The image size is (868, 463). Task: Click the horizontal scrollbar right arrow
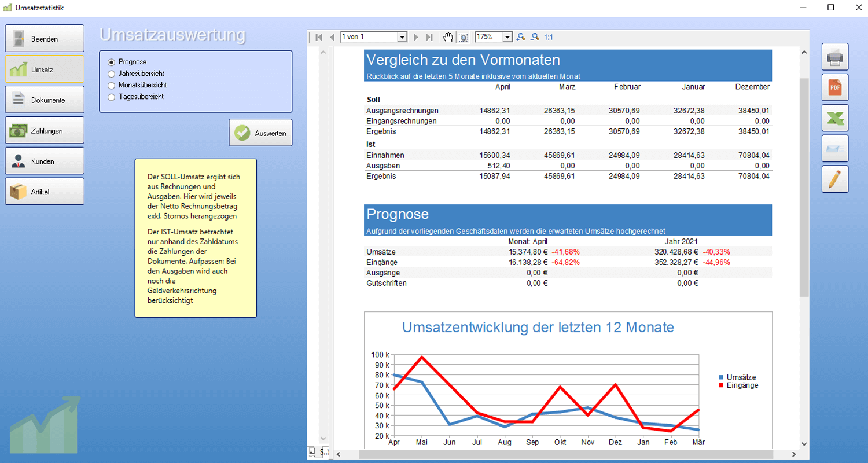click(794, 454)
